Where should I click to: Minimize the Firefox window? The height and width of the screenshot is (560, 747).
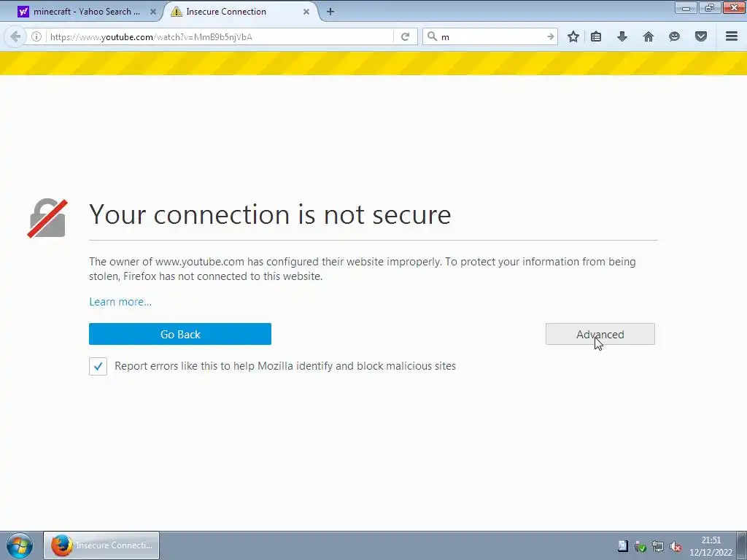[x=686, y=7]
